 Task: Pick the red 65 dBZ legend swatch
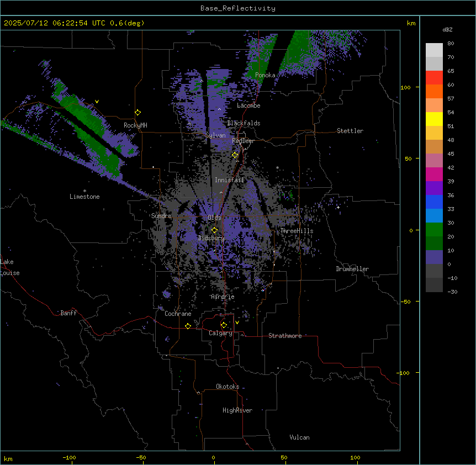coord(434,77)
